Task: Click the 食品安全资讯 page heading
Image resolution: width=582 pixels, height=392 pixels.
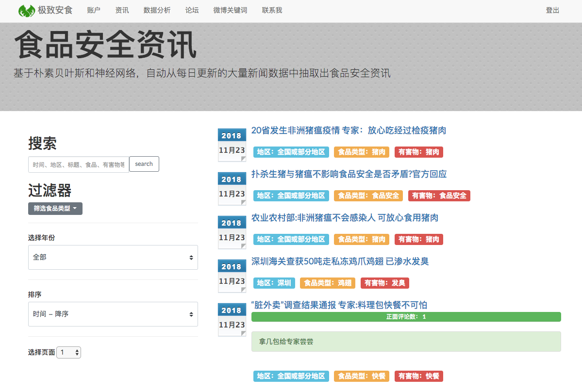Action: [x=105, y=45]
